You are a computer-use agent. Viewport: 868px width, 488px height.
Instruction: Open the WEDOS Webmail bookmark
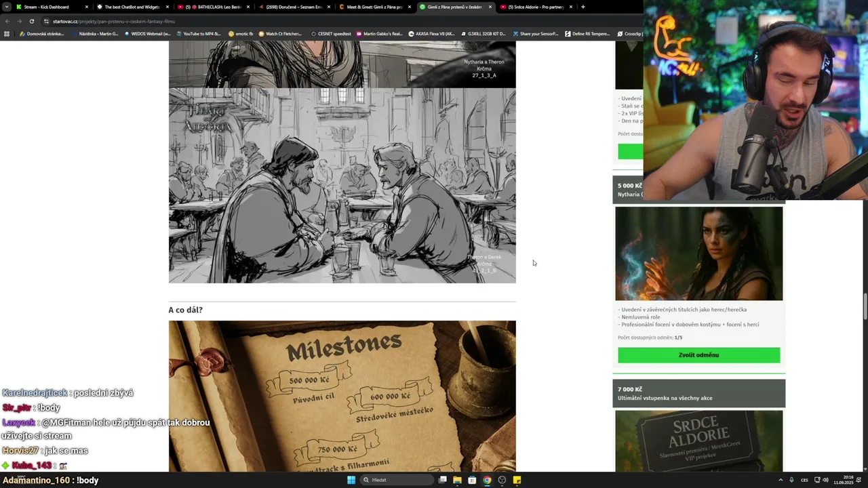pos(147,33)
